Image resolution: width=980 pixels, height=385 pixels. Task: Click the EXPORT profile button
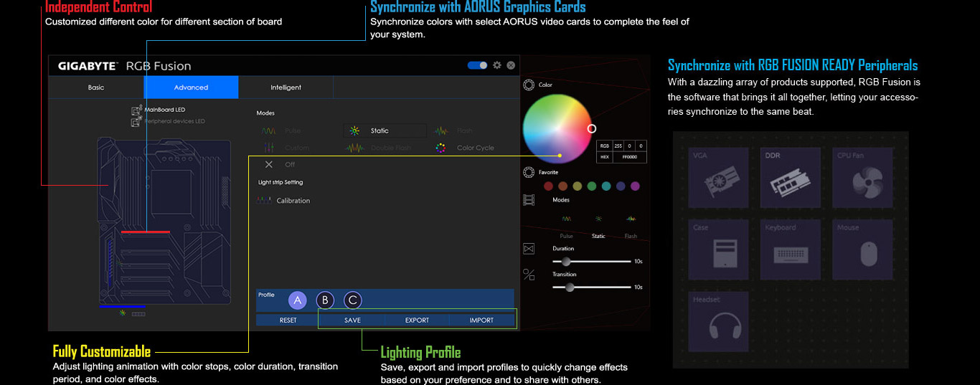[417, 320]
